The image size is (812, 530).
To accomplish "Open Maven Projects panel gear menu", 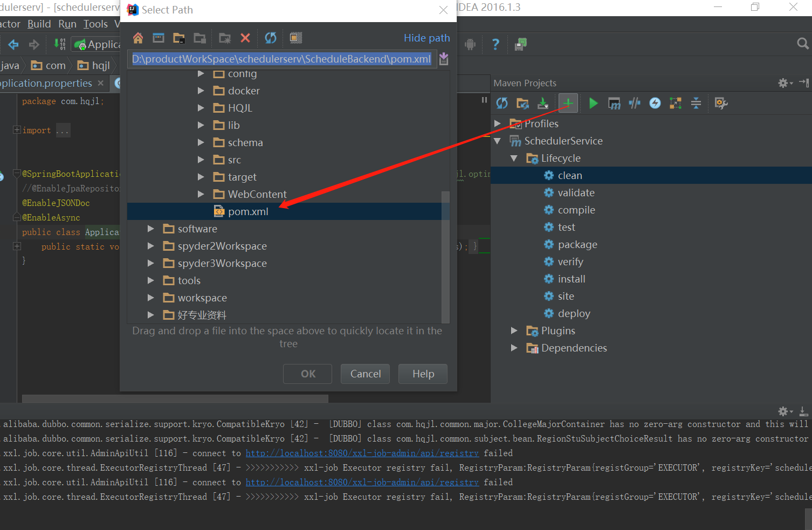I will 785,83.
